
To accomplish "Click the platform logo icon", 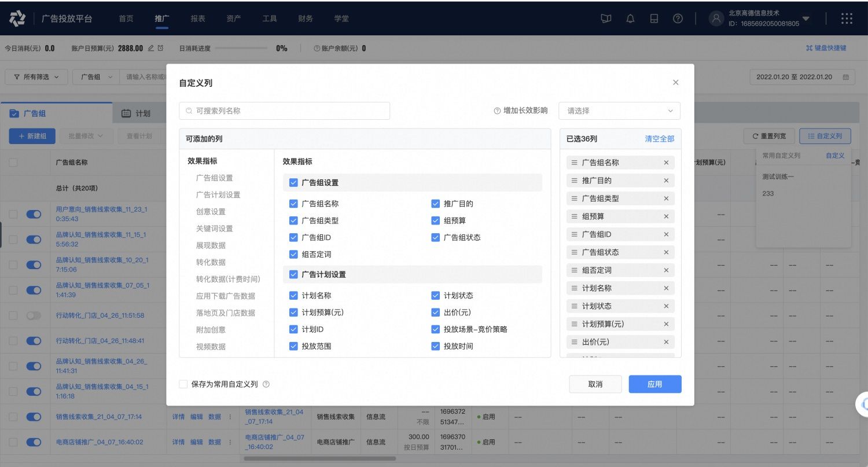I will coord(17,19).
